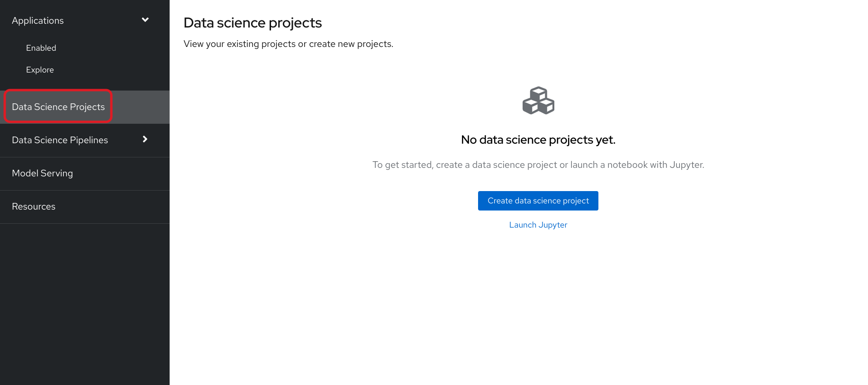868x385 pixels.
Task: Click the "Data science projects" page title
Action: [x=253, y=23]
